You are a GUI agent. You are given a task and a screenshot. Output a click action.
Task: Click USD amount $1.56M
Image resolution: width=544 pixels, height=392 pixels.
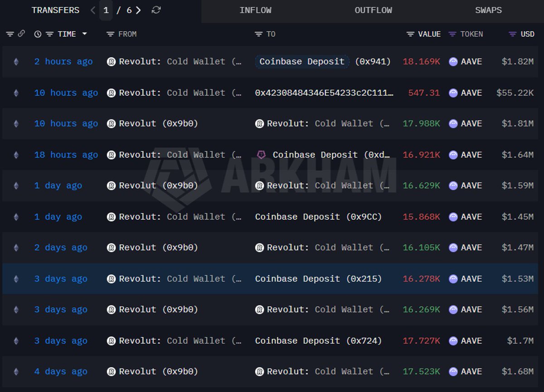pyautogui.click(x=518, y=310)
